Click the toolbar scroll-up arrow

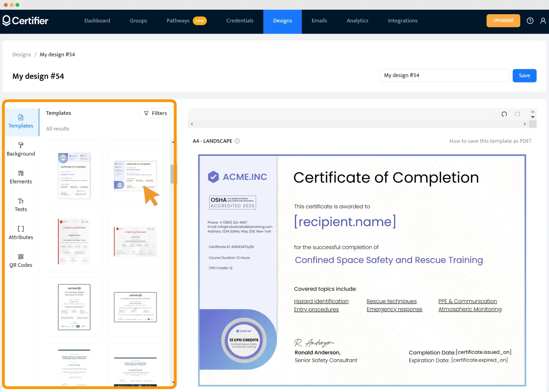coord(532,111)
